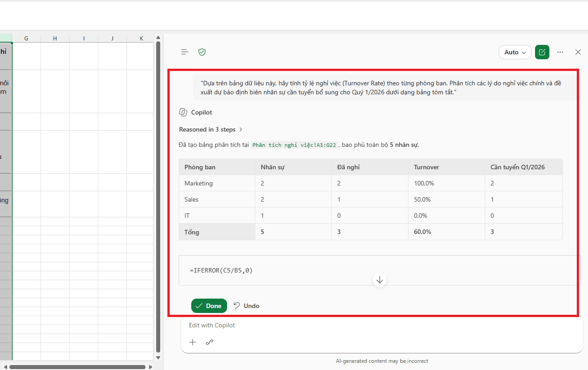The width and height of the screenshot is (588, 370).
Task: Click the spreadsheet vertical scrollbar thumb
Action: 158,197
